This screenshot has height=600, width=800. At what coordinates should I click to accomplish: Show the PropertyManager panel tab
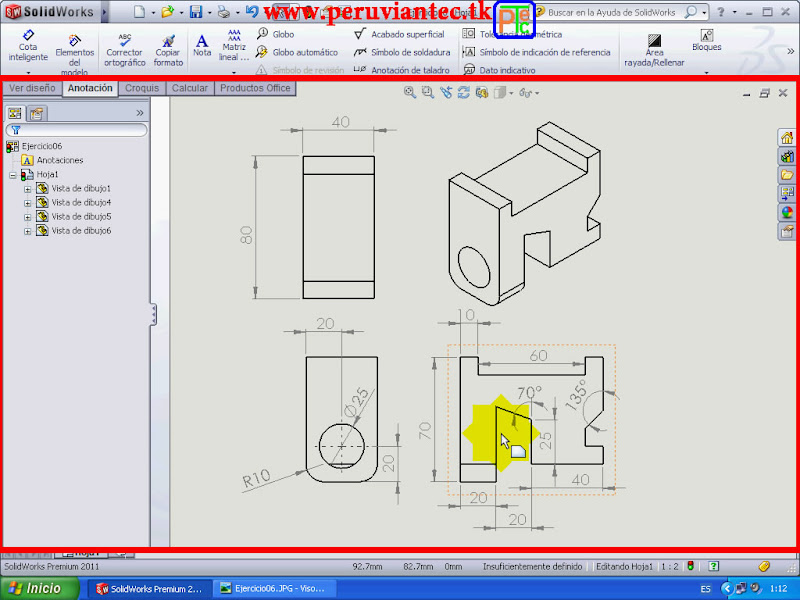(36, 113)
